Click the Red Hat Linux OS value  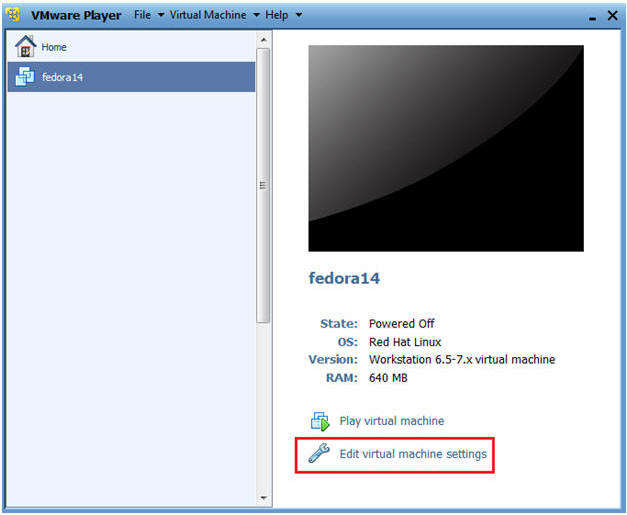click(x=405, y=342)
